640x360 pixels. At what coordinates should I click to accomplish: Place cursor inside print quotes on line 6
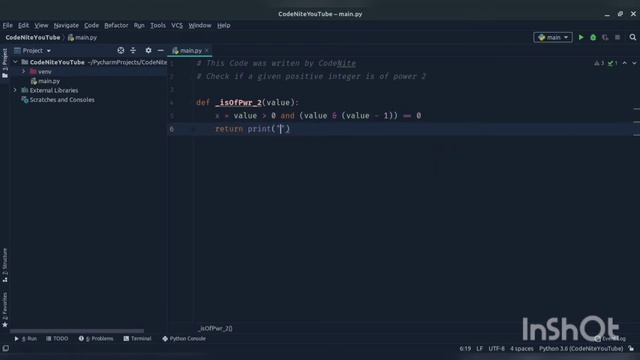[x=281, y=129]
